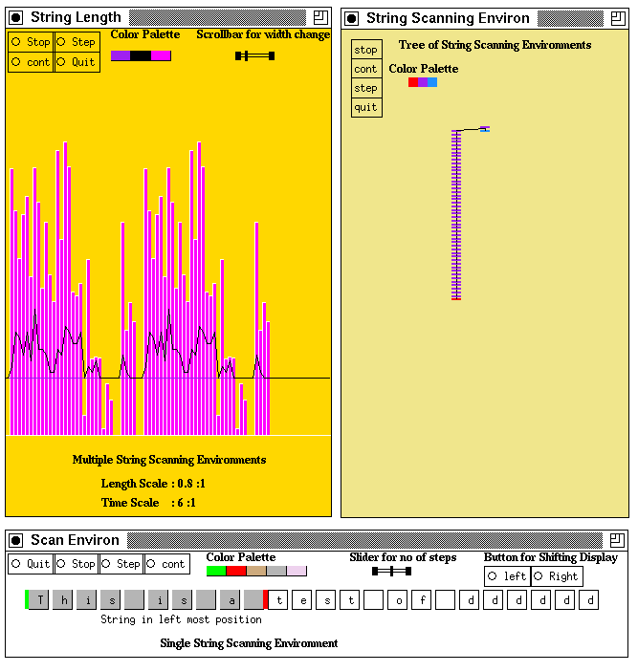Select the left shift display button
The image size is (638, 672).
(x=507, y=576)
